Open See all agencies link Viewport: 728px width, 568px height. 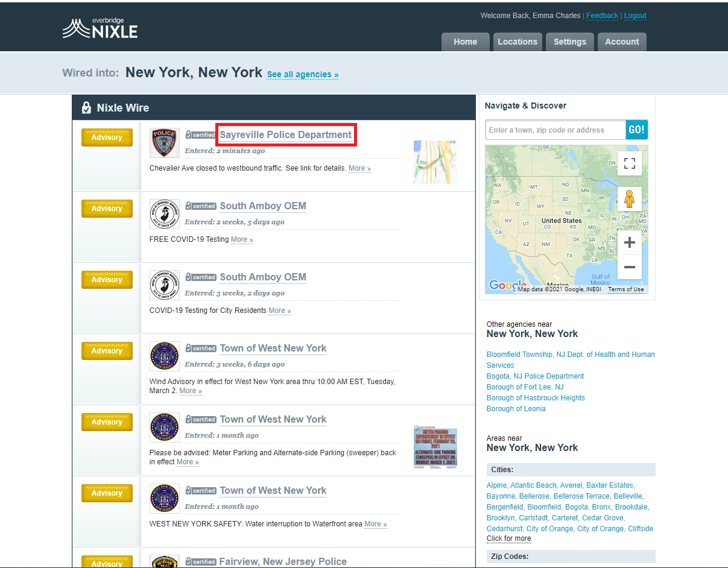pyautogui.click(x=303, y=74)
